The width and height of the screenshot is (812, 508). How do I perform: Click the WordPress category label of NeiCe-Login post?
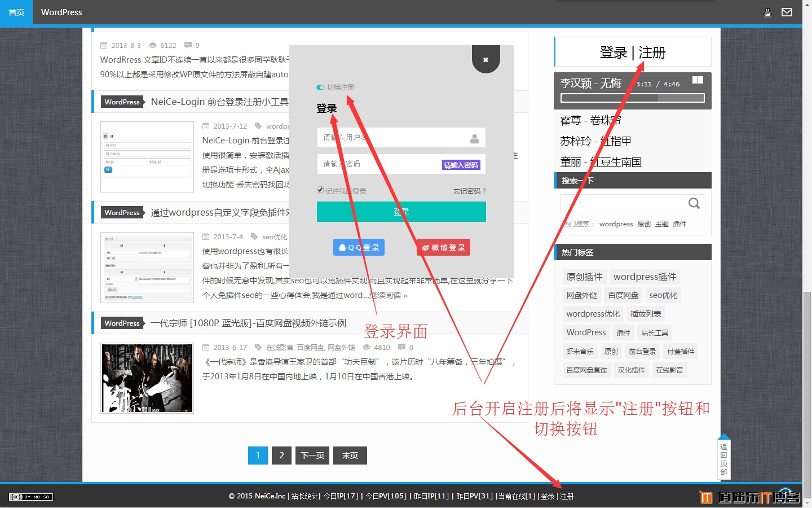click(x=122, y=102)
